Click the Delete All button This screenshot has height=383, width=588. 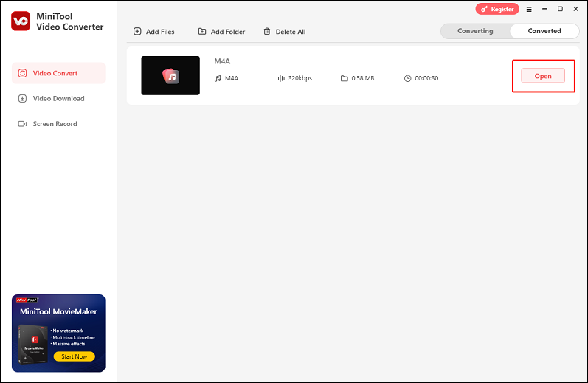tap(285, 32)
